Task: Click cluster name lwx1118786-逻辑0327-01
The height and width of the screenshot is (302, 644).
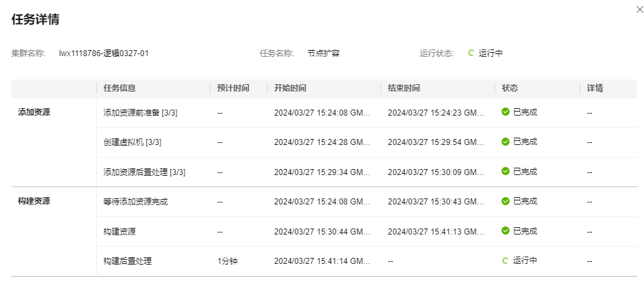Action: [x=104, y=53]
